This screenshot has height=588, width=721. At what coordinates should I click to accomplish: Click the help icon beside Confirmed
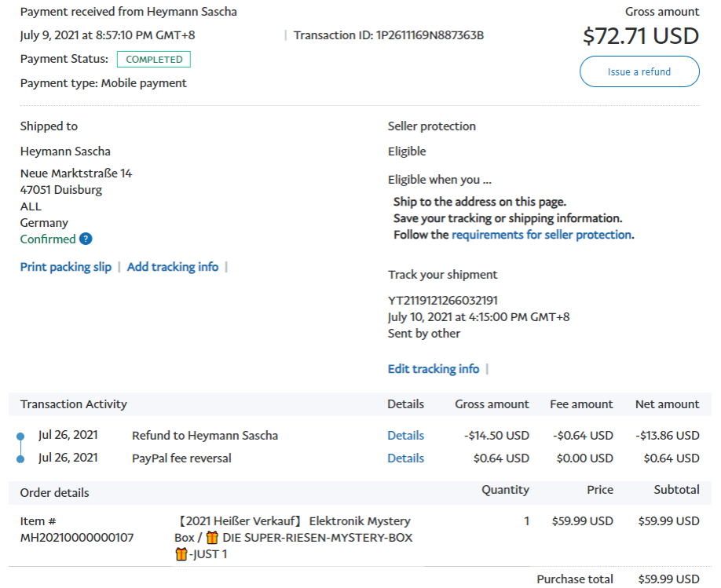[86, 239]
